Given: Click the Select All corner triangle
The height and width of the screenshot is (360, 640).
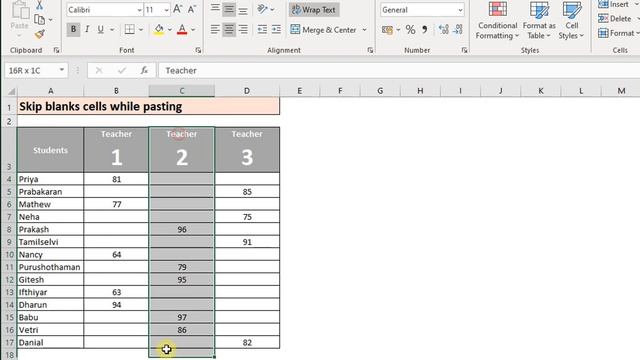Looking at the screenshot, I should (x=11, y=91).
